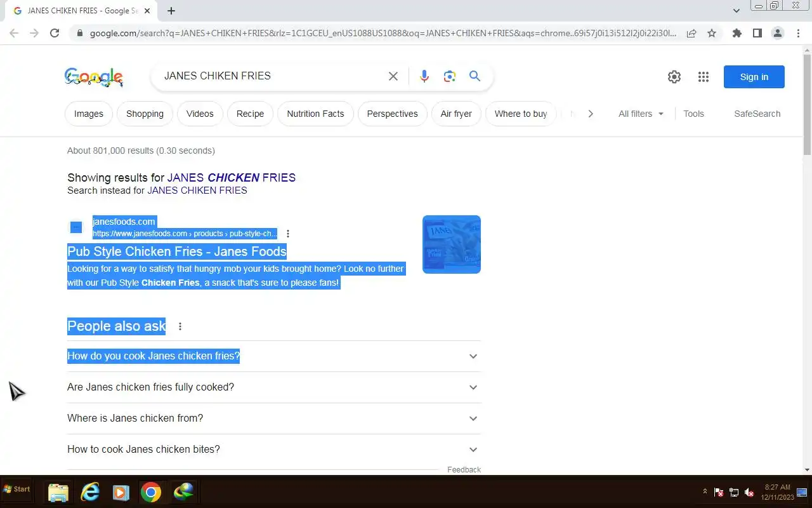Viewport: 812px width, 508px height.
Task: Expand Where is Janes chicken from
Action: coord(274,418)
